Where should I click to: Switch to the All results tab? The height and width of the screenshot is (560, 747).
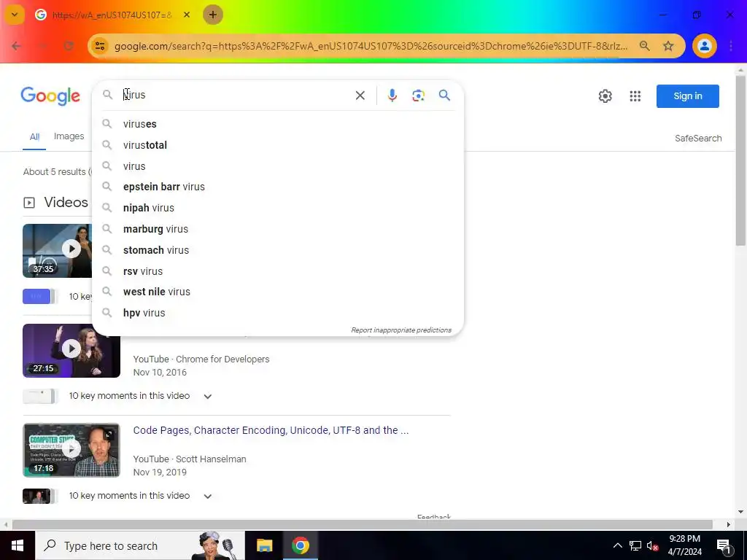[34, 137]
